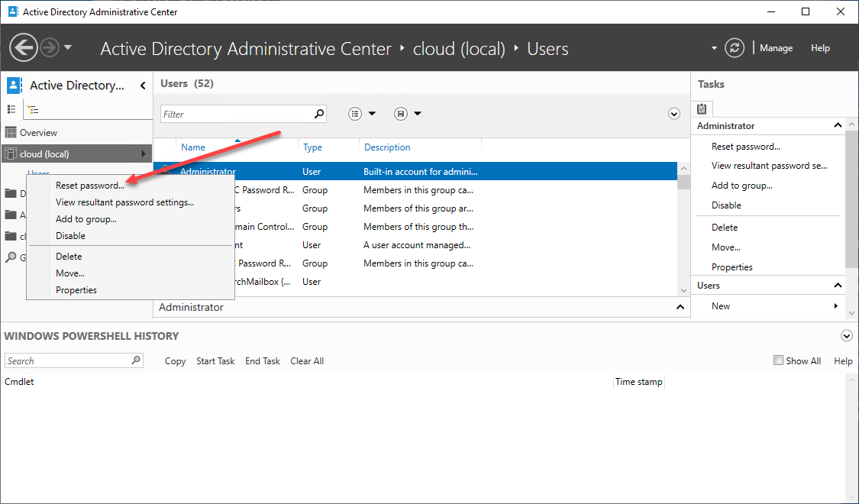Click Reset password in Tasks pane
This screenshot has width=859, height=504.
[x=745, y=147]
